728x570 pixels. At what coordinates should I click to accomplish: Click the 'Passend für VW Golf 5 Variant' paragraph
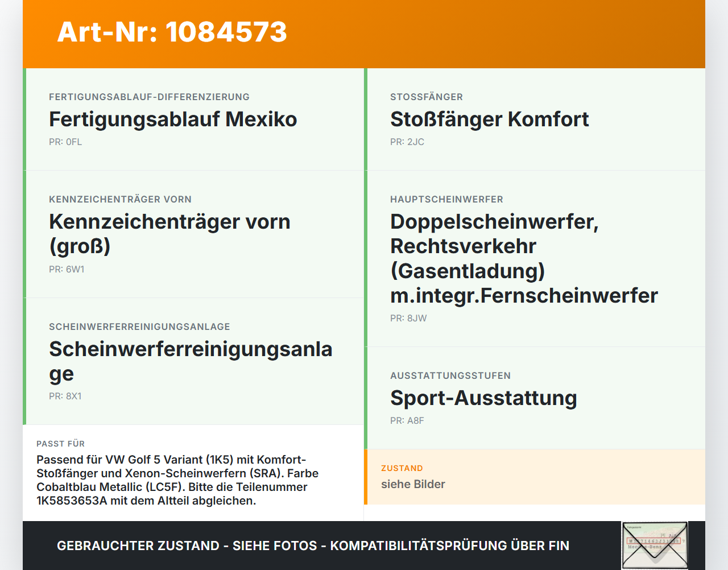point(177,480)
